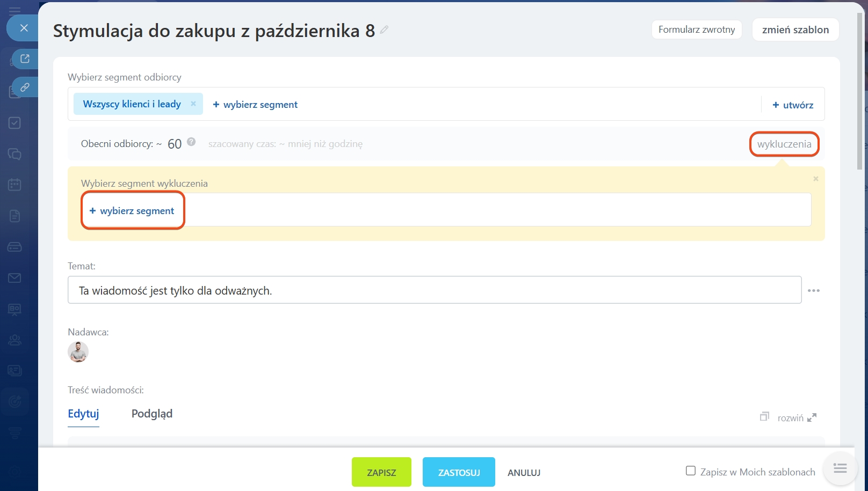Screen dimensions: 868x491
Task: Click the pencil icon to rename the title
Action: point(384,30)
